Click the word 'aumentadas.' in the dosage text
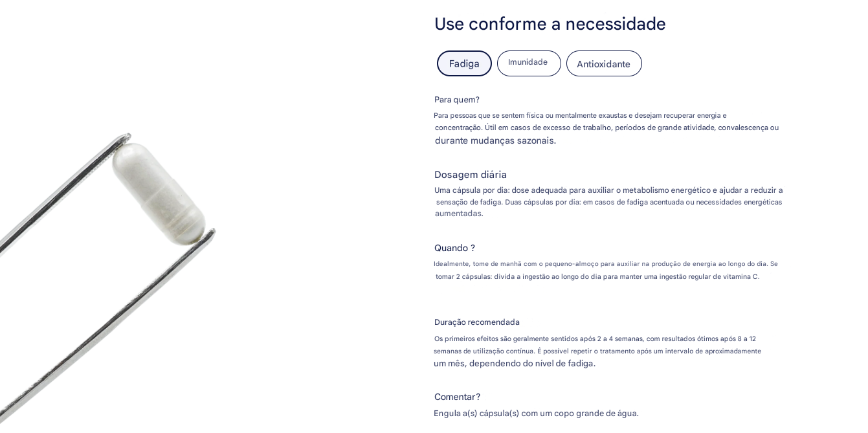Viewport: 868px width, 433px height. (x=459, y=214)
